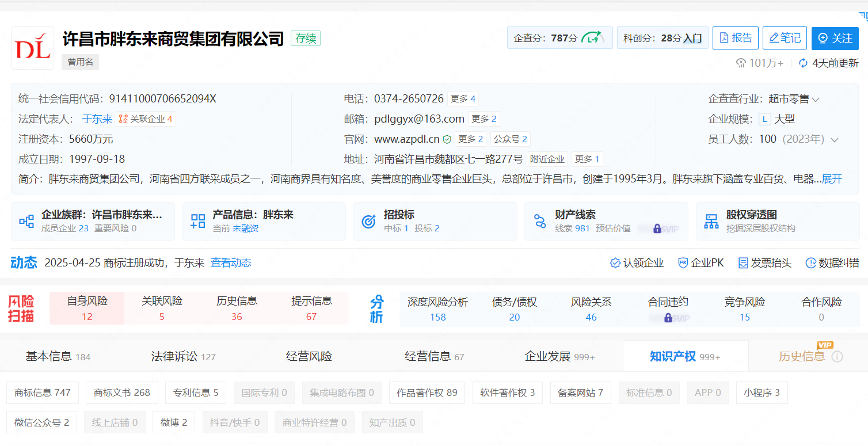This screenshot has width=868, height=446.
Task: Open the 报告 report button
Action: click(736, 38)
